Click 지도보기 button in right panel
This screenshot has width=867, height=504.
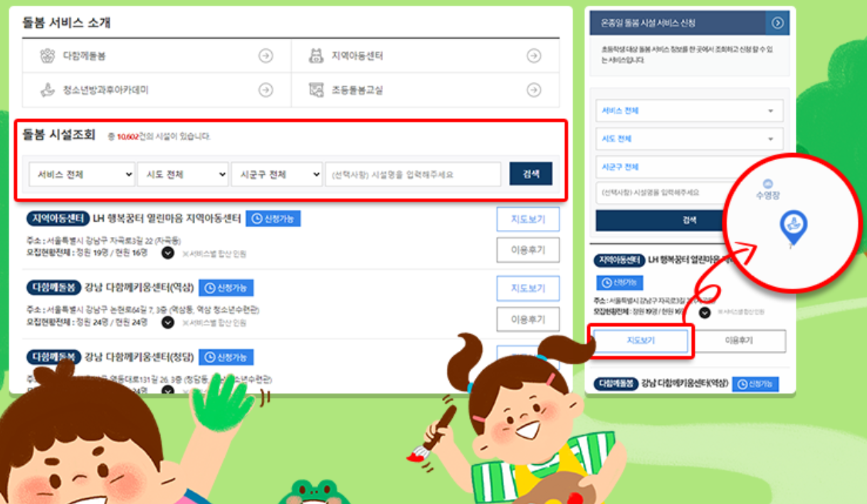coord(641,341)
